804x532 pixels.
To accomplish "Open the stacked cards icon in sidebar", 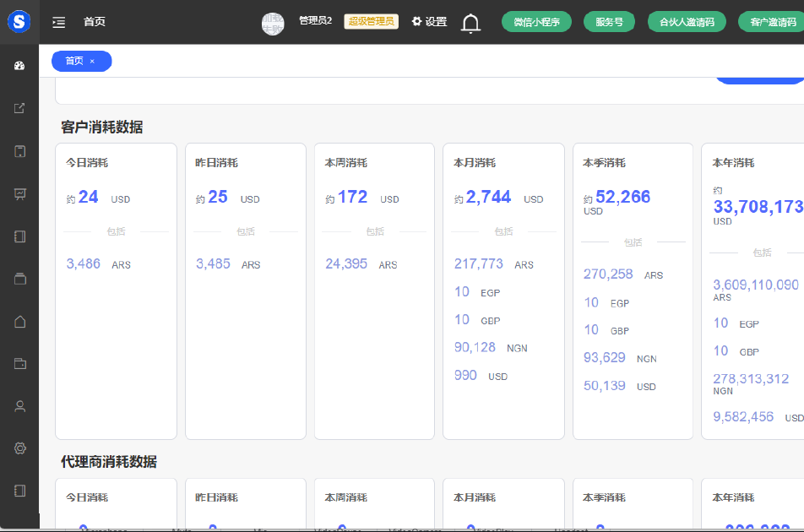I will 19,279.
